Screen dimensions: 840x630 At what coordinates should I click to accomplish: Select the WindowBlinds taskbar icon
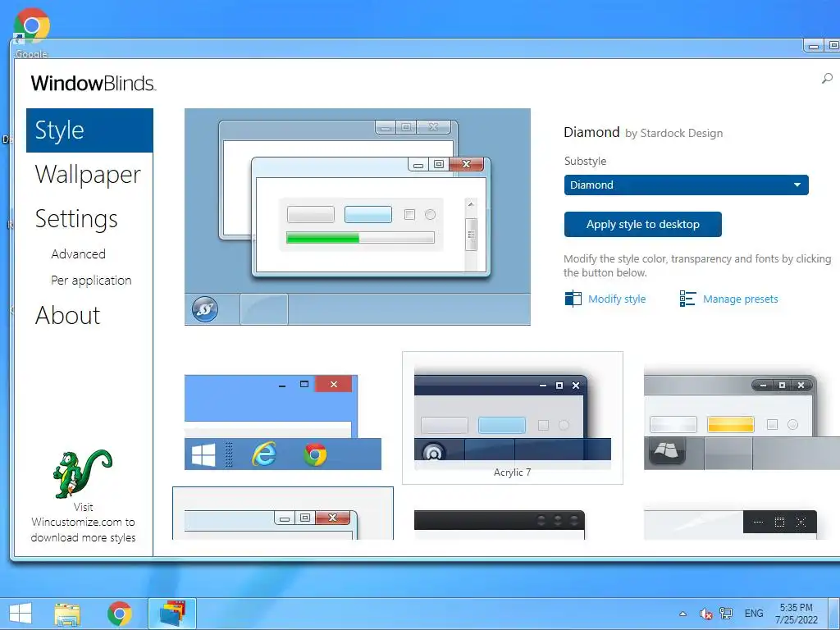(x=172, y=614)
